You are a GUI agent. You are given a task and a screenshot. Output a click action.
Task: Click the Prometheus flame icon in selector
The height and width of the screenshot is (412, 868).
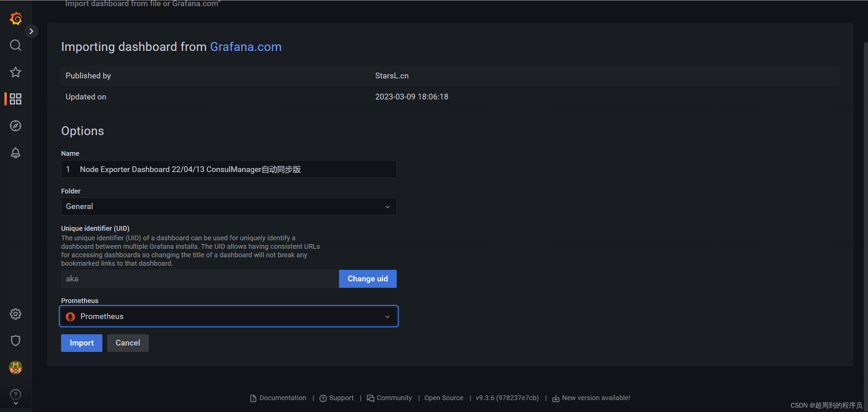(70, 316)
